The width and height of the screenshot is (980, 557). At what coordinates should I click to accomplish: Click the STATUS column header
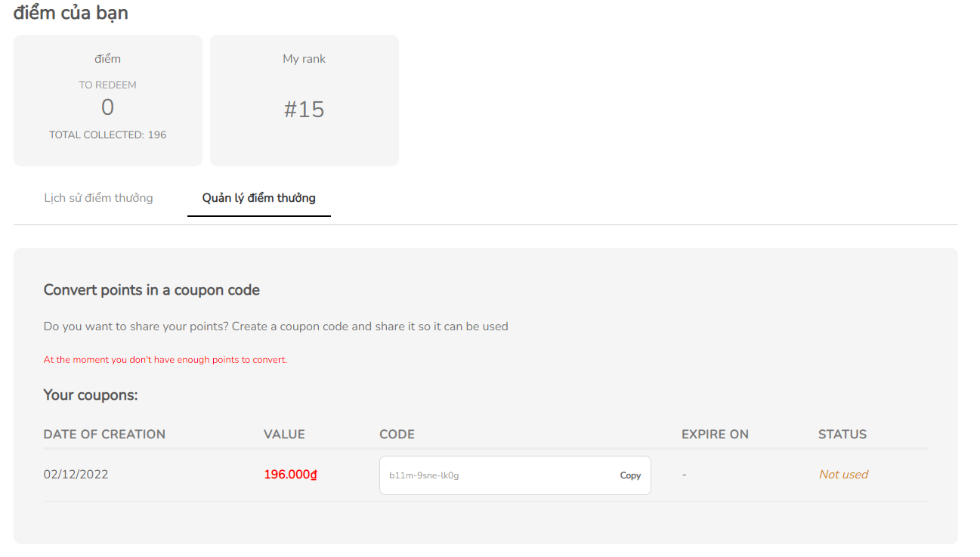tap(842, 435)
